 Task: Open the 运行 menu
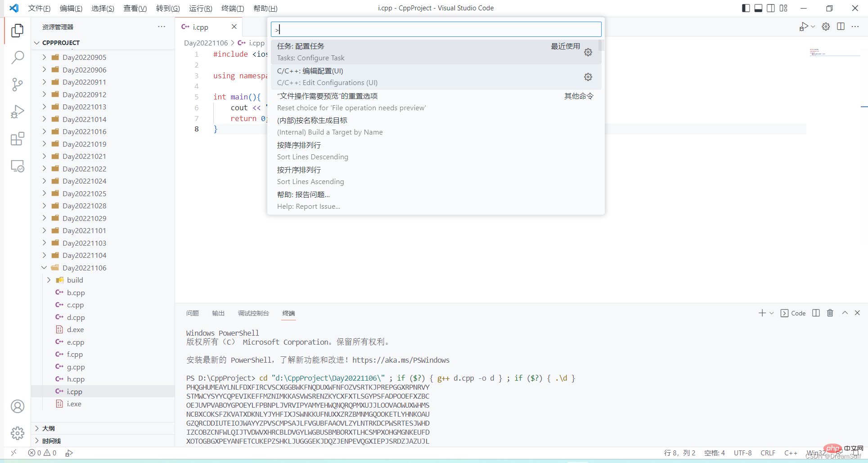pos(200,8)
